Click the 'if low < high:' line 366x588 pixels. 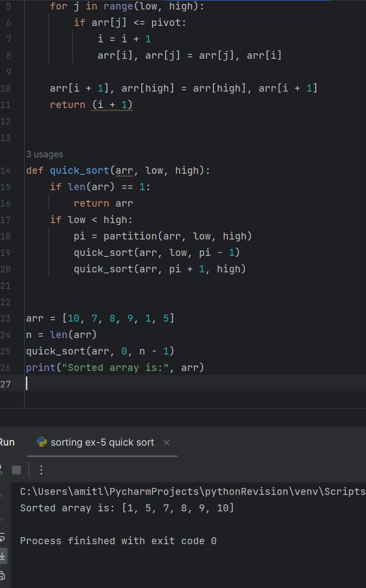(91, 220)
